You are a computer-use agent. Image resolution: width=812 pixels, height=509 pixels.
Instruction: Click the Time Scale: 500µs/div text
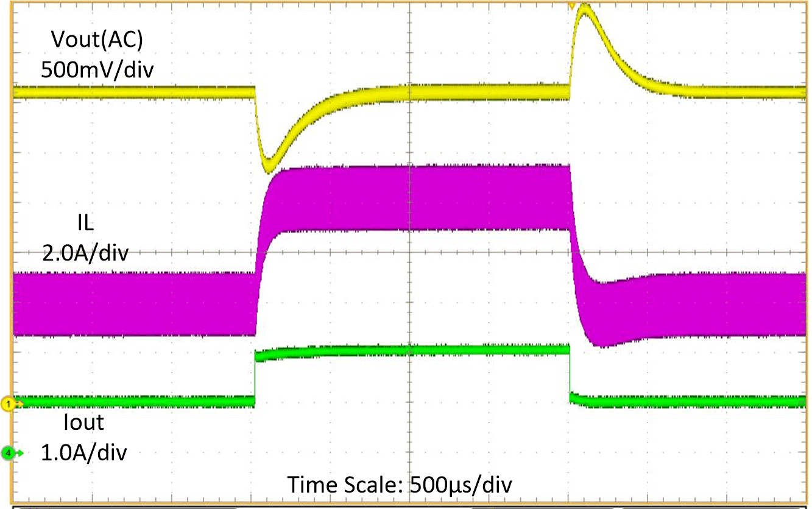pos(400,485)
